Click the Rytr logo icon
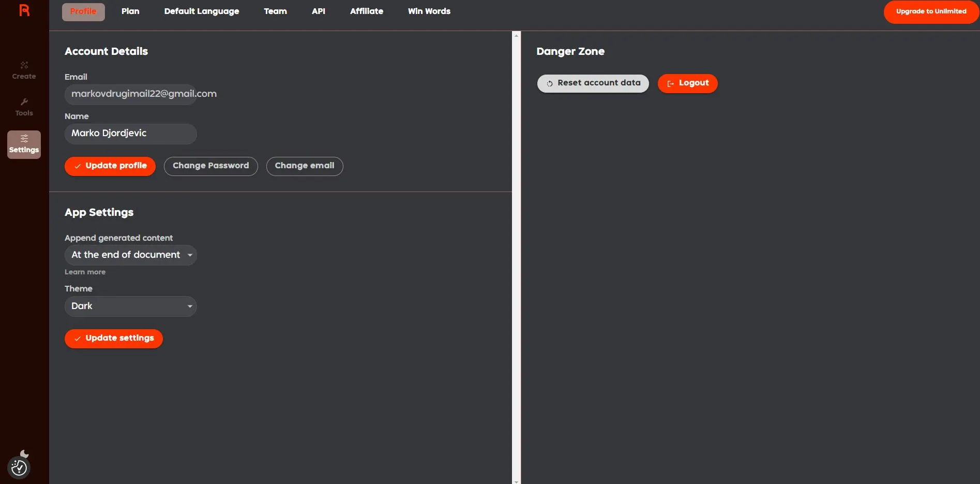 point(24,10)
